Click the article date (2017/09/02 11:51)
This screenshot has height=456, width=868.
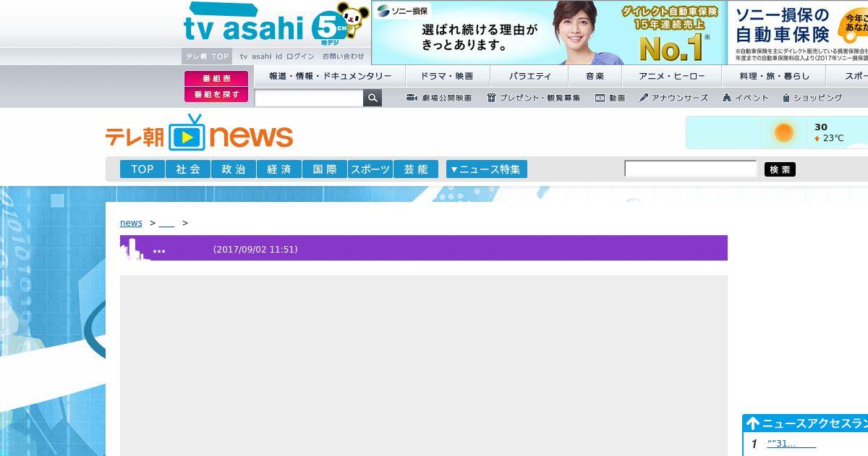click(x=255, y=249)
